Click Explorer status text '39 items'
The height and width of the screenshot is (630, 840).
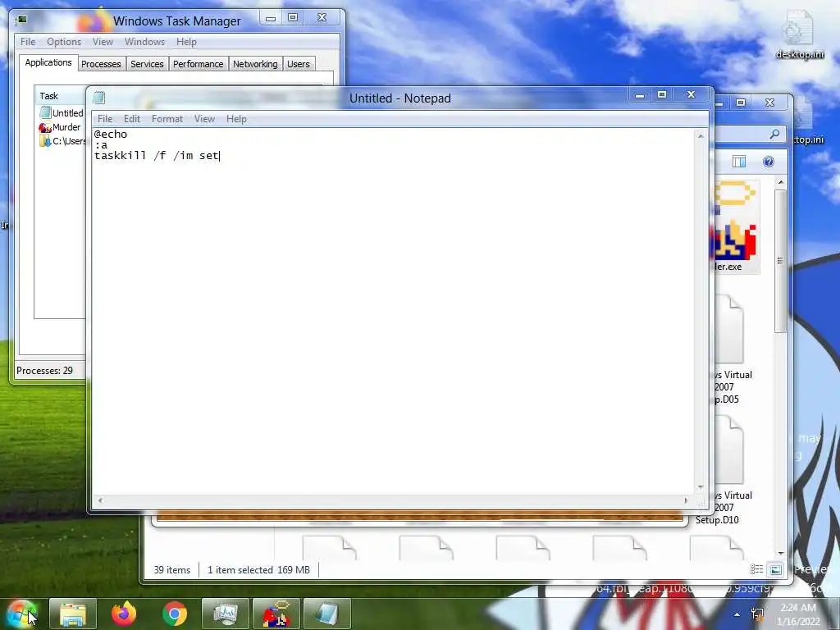coord(172,570)
